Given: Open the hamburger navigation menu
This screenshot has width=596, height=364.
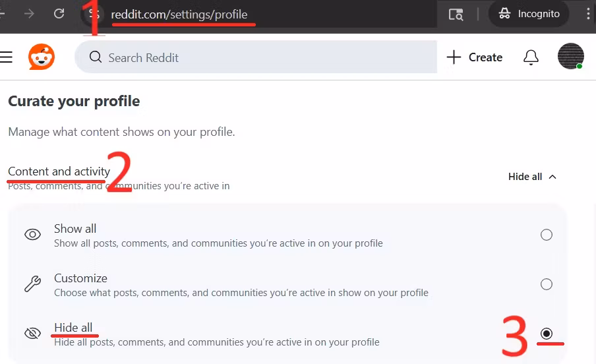Looking at the screenshot, I should 6,57.
